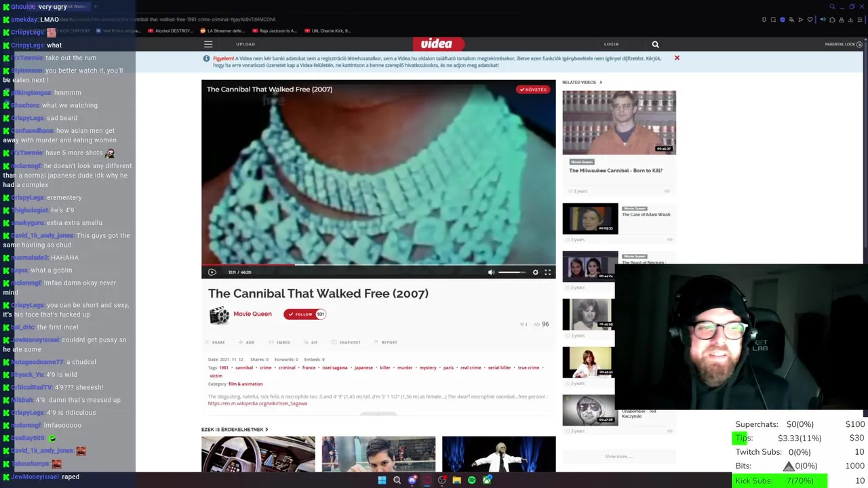This screenshot has width=868, height=488.
Task: Click the Videa search magnifier icon
Action: pyautogui.click(x=655, y=44)
